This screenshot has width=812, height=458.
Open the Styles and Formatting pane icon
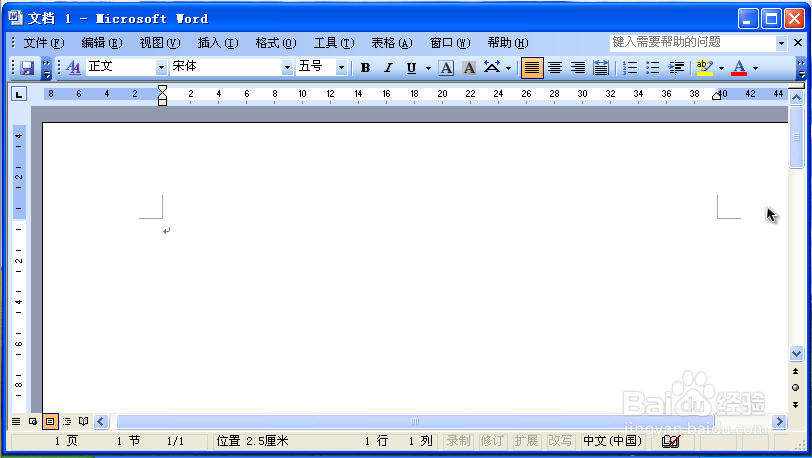pos(74,67)
